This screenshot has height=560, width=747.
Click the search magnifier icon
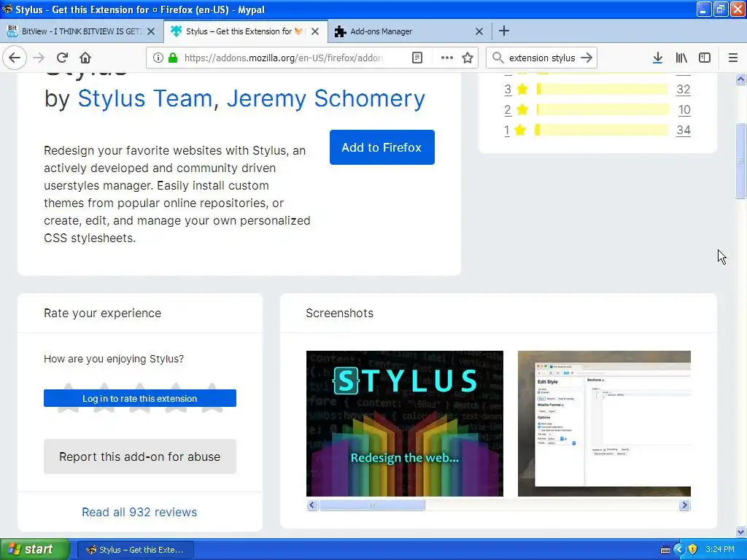click(498, 58)
